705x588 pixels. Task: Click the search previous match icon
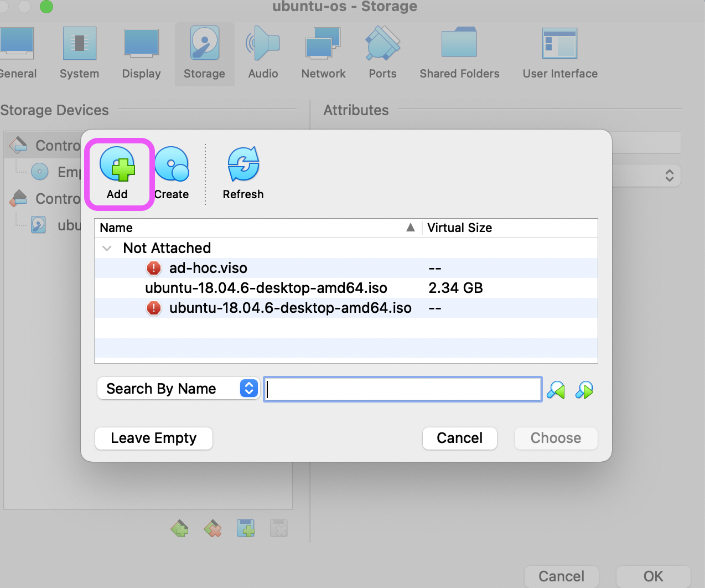point(556,390)
